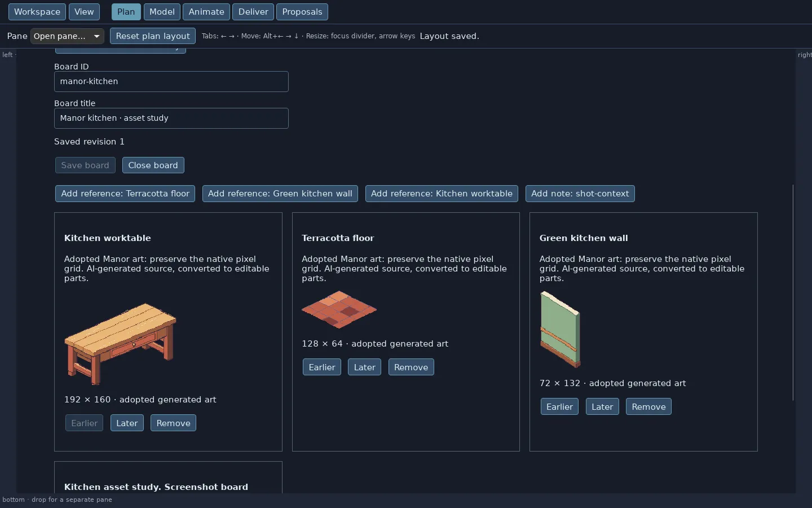The width and height of the screenshot is (812, 508).
Task: Switch to the Animate tab
Action: [x=206, y=12]
